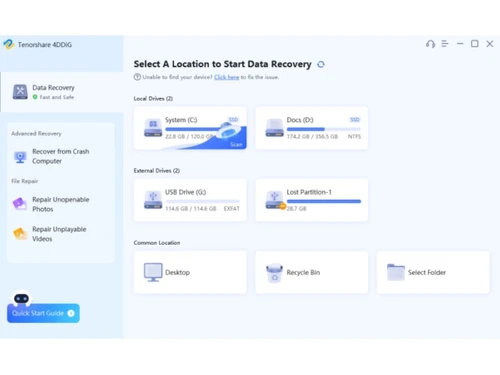This screenshot has height=375, width=500.
Task: Choose the Select Folder card
Action: click(433, 272)
